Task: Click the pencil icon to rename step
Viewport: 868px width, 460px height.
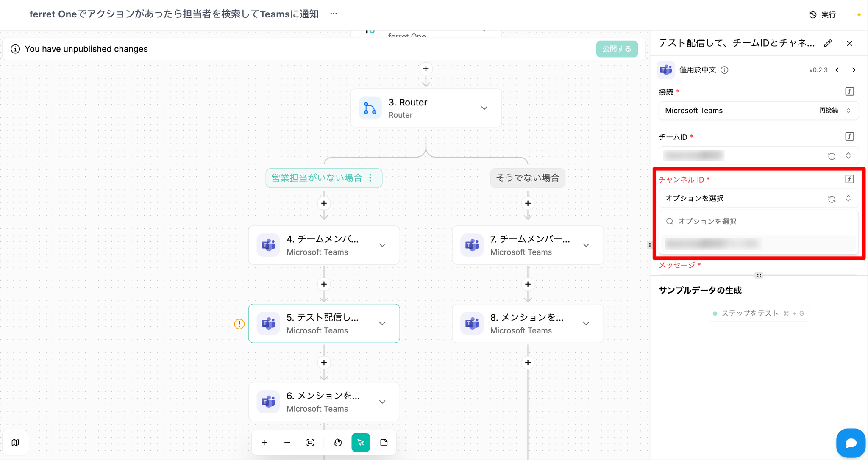Action: point(828,43)
